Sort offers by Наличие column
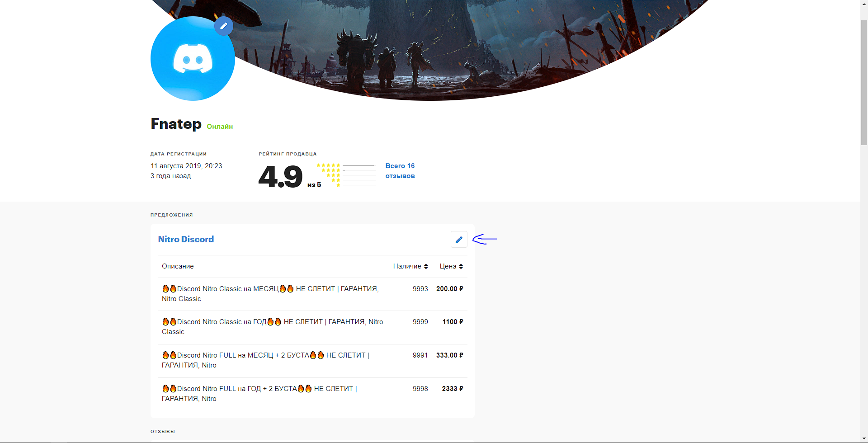Image resolution: width=868 pixels, height=443 pixels. [x=410, y=266]
